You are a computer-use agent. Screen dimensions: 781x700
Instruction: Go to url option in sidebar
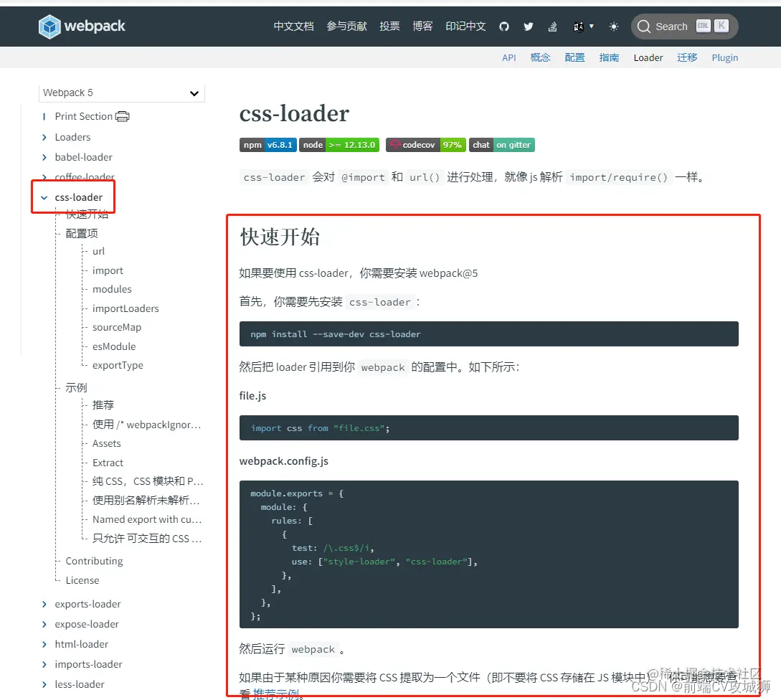click(99, 252)
